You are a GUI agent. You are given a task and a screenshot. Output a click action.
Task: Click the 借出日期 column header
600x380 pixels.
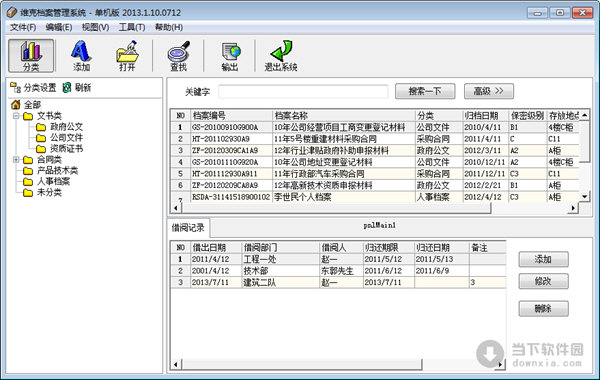216,248
